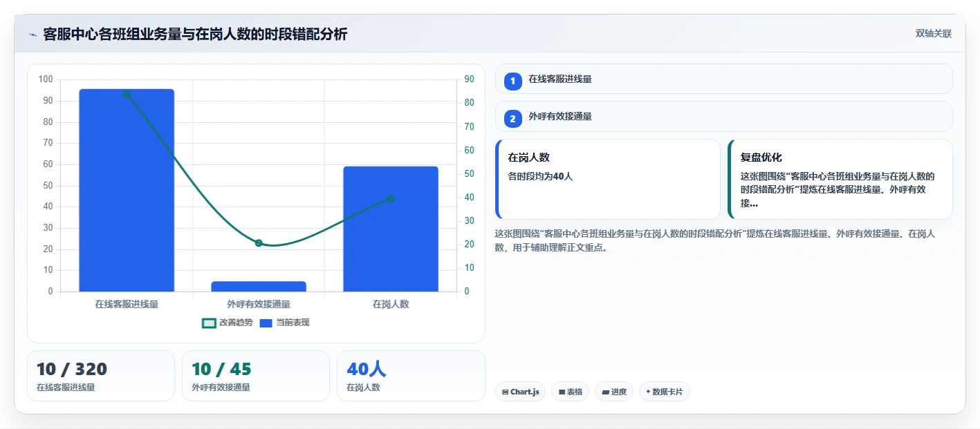Click the 10 / 45 stat value
980x429 pixels.
pos(221,369)
